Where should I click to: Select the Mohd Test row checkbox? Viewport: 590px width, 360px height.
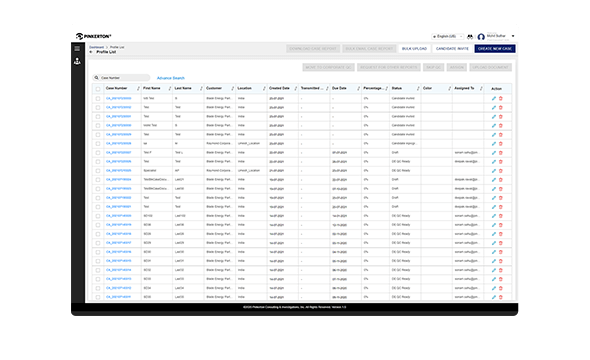(98, 126)
